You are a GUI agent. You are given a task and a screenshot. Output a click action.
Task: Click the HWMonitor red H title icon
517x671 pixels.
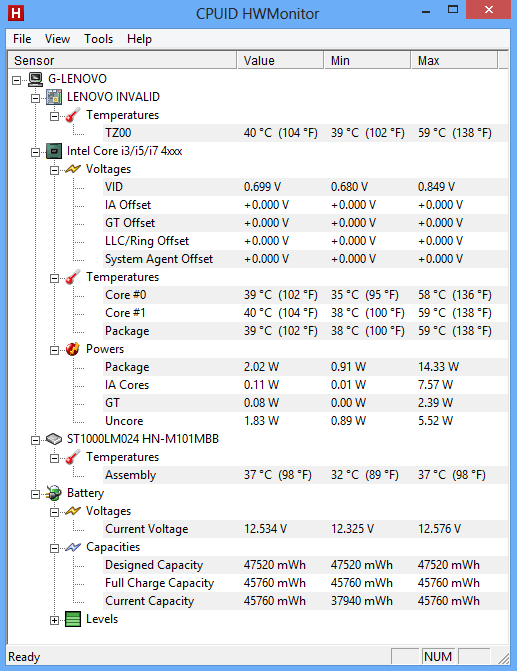tap(16, 13)
